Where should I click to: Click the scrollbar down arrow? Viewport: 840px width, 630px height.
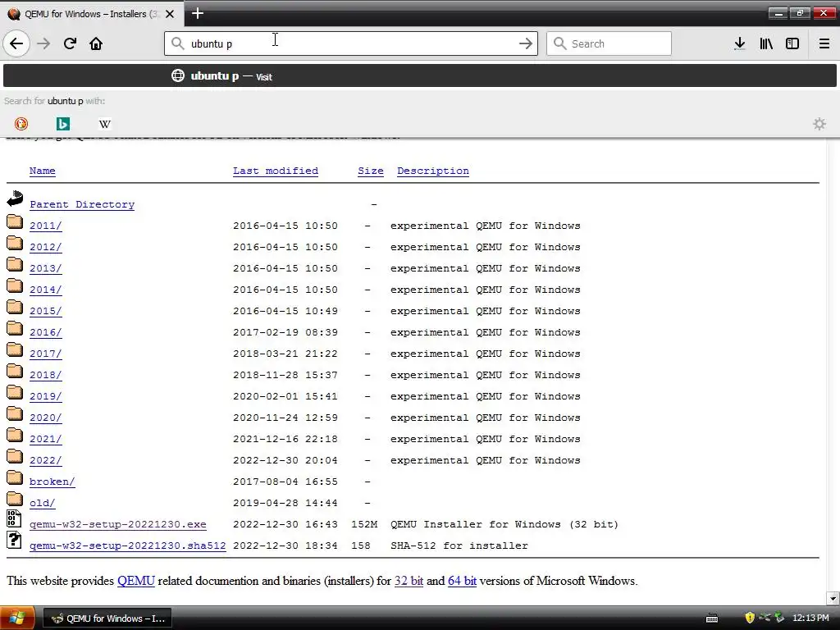(x=833, y=598)
